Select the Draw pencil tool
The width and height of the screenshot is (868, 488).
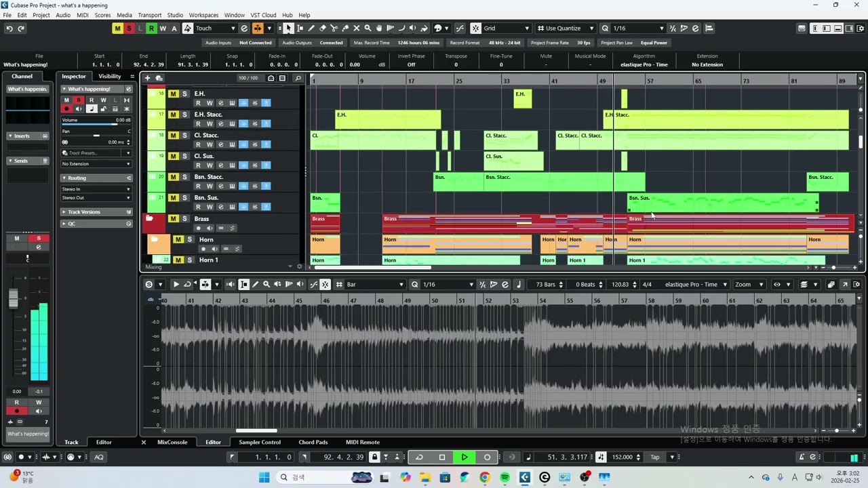point(311,28)
